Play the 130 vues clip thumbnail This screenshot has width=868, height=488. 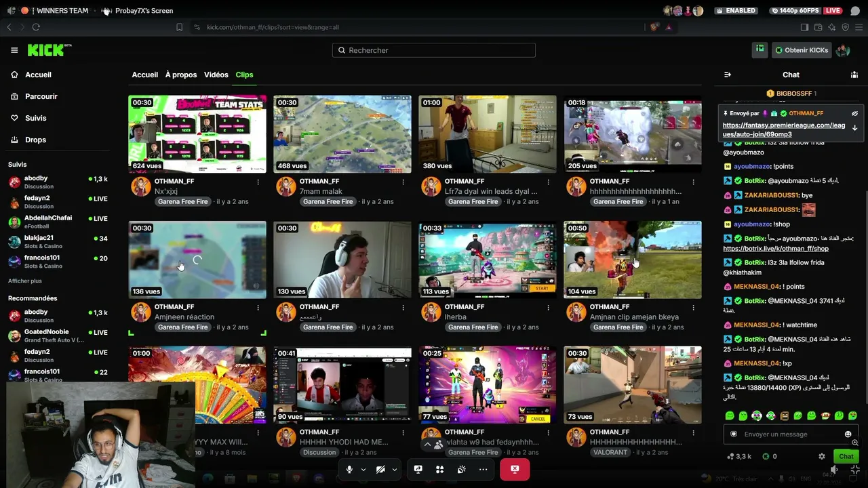tap(342, 260)
